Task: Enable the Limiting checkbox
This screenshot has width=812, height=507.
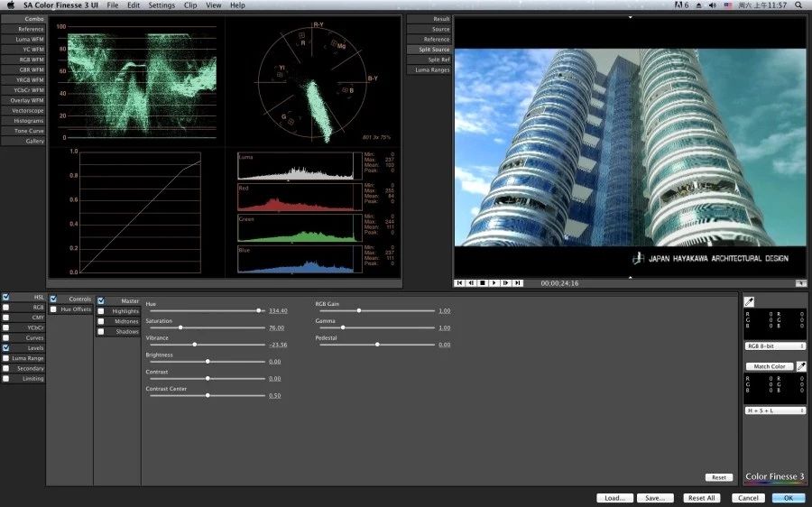Action: tap(5, 379)
